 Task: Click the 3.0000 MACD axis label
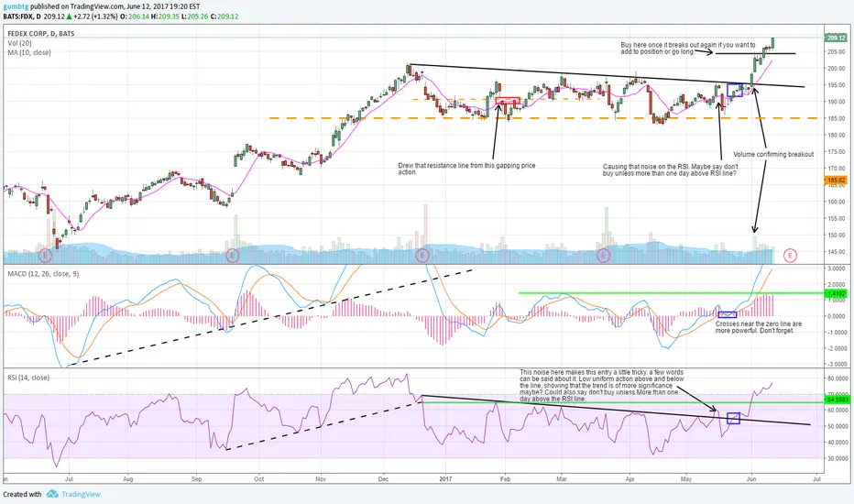point(836,268)
